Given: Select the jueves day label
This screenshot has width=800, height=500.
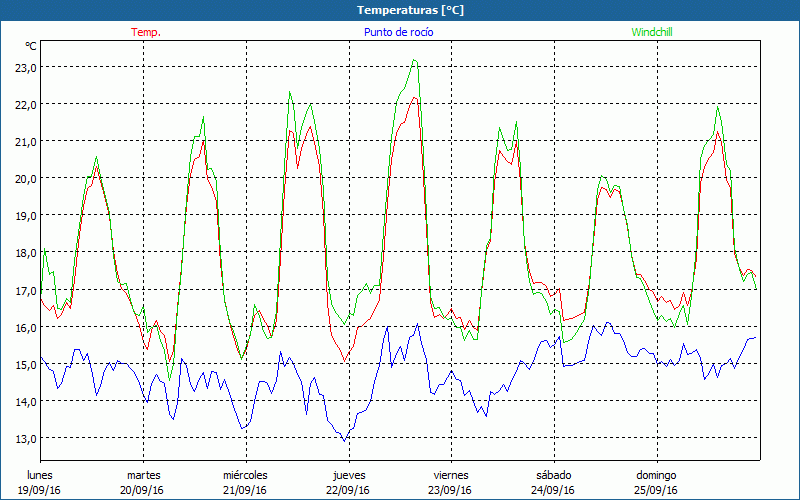Looking at the screenshot, I should (x=348, y=475).
